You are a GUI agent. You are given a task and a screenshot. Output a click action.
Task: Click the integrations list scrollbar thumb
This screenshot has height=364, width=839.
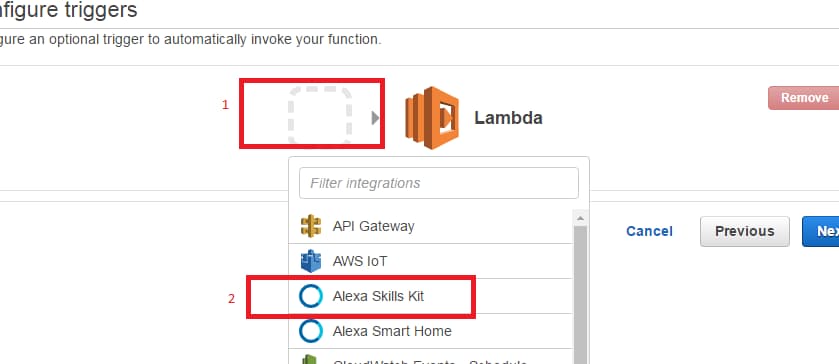(x=581, y=295)
